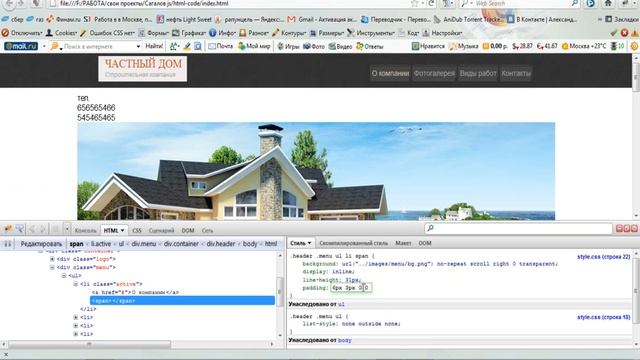
Task: Switch to the Сценарий tab in Firebug
Action: point(161,231)
